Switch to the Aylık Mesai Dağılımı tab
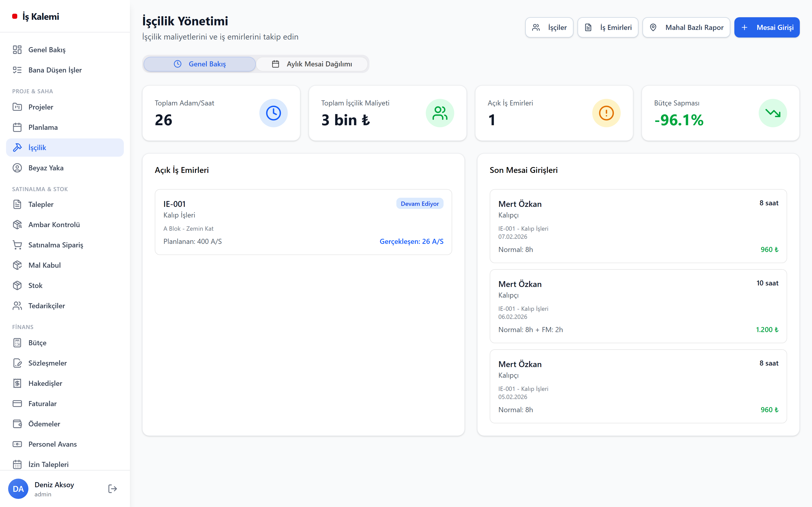Screen dimensions: 812x507 pyautogui.click(x=312, y=64)
